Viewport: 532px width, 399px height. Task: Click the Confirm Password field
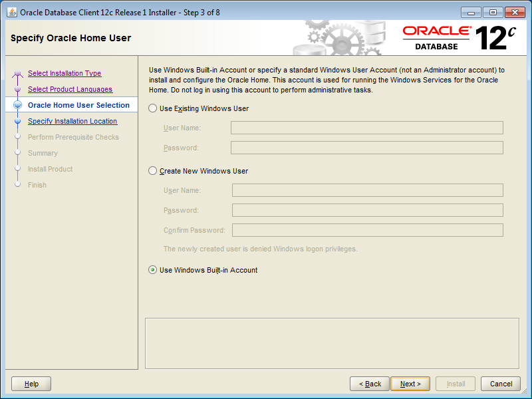[x=368, y=230]
